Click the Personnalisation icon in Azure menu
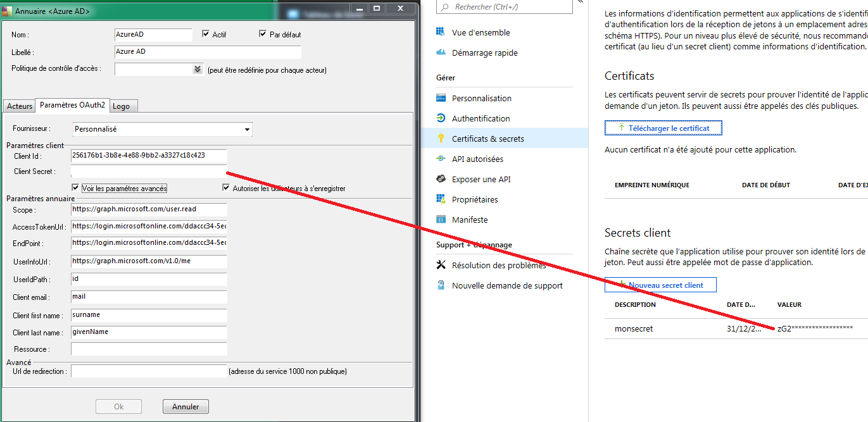Viewport: 868px width, 422px height. pyautogui.click(x=441, y=98)
